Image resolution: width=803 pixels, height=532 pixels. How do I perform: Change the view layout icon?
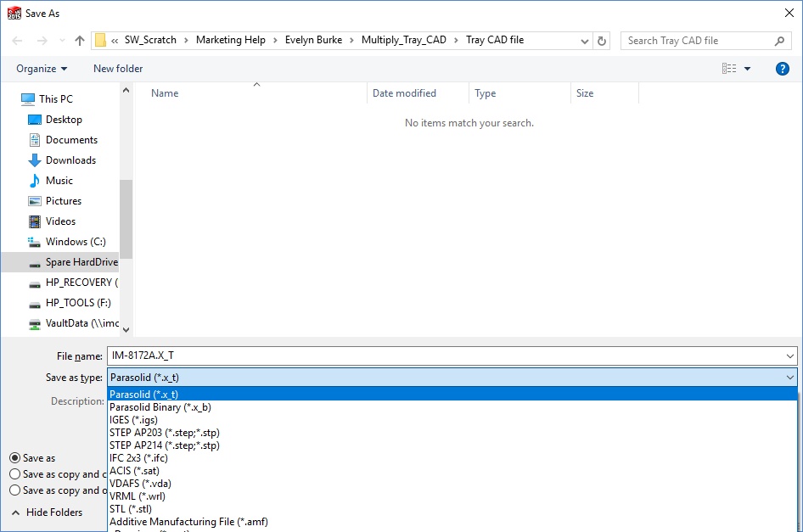(x=729, y=68)
